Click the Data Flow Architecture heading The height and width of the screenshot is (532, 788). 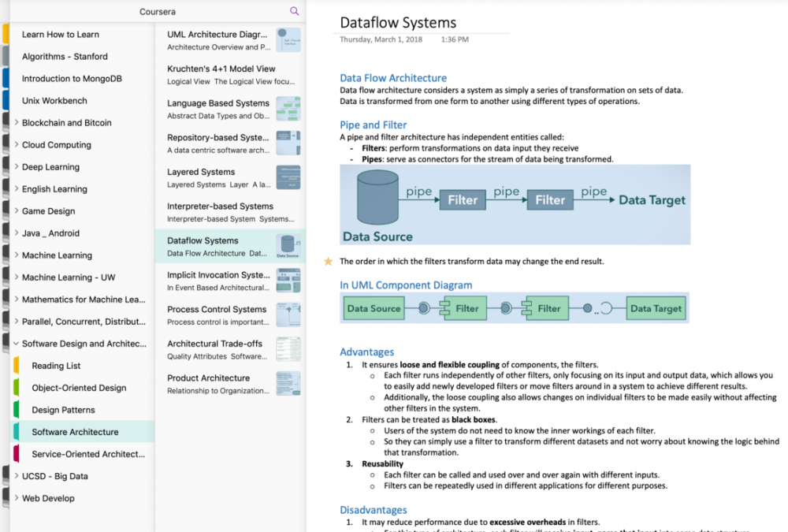pyautogui.click(x=393, y=78)
